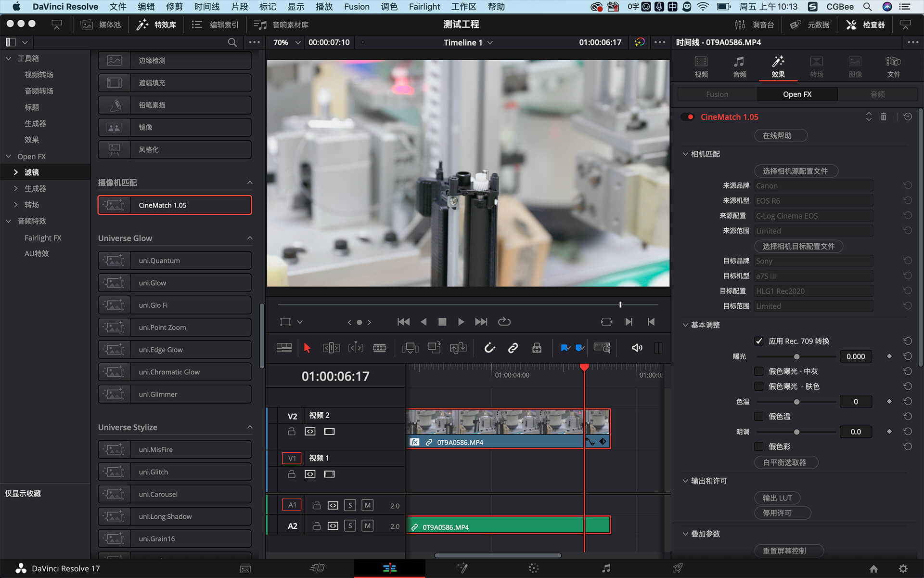Adjust the 曝光 slider handle
Viewport: 924px width, 578px height.
coord(796,356)
